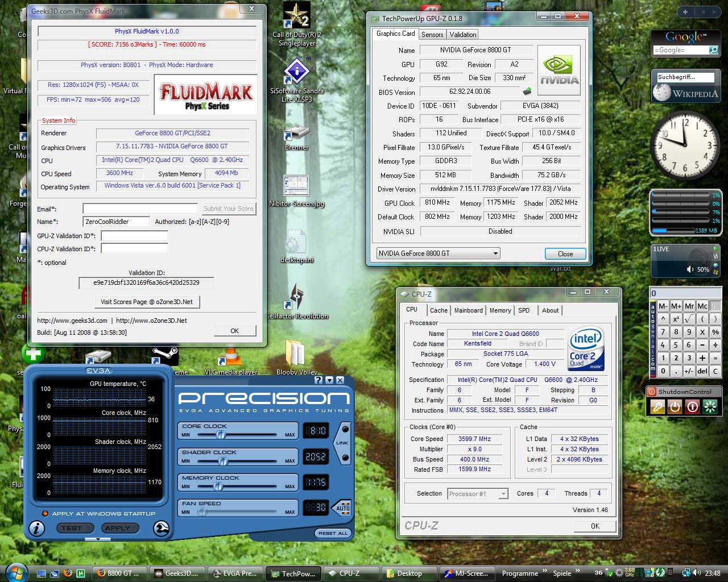The height and width of the screenshot is (582, 728).
Task: Click the ShutdownControl red shutdown icon
Action: [692, 406]
